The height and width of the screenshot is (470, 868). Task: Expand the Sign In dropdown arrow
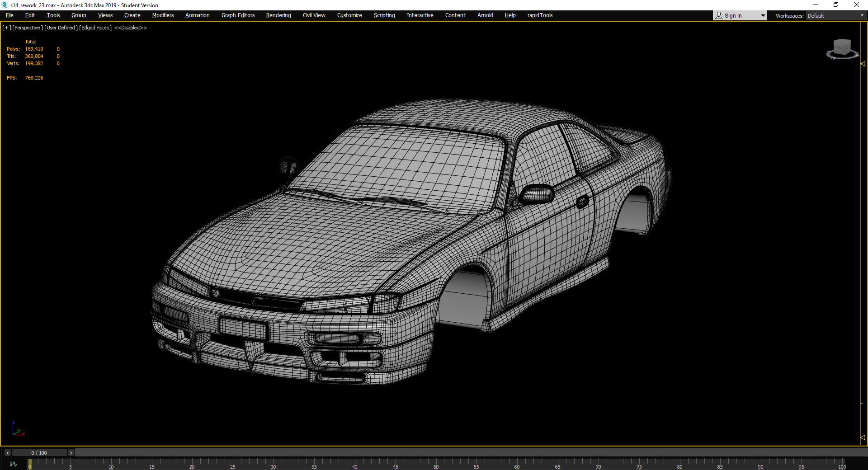pyautogui.click(x=763, y=16)
